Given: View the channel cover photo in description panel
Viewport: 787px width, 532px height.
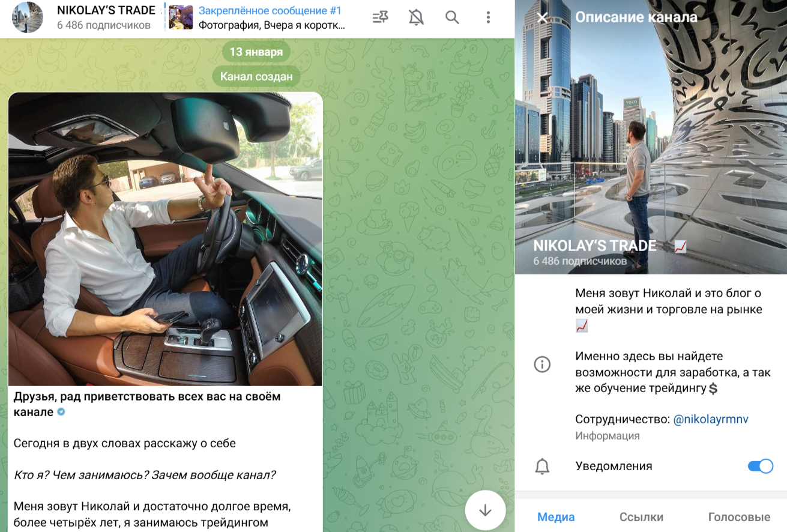Looking at the screenshot, I should (651, 137).
